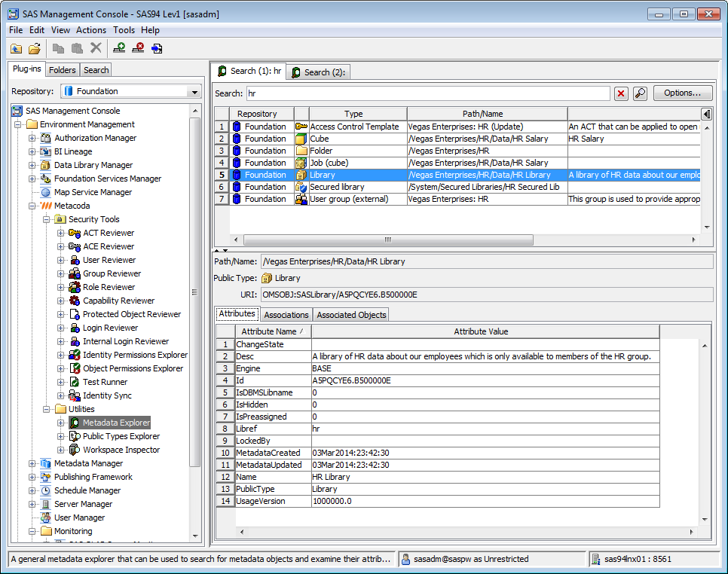Click the User Manager icon
728x574 pixels.
pos(45,518)
